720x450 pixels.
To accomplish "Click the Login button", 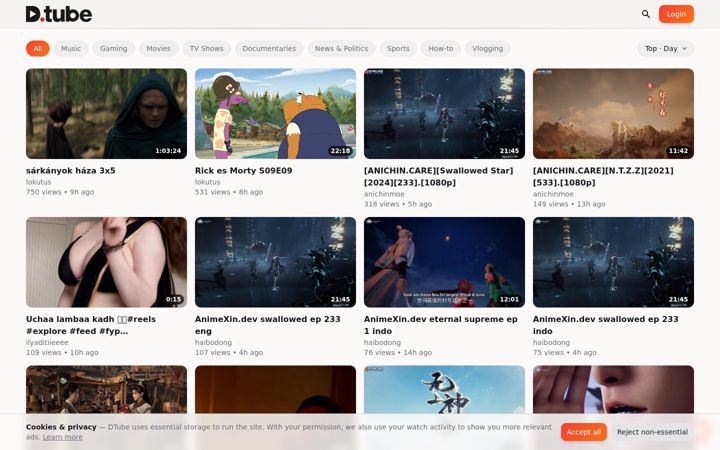I will (676, 14).
